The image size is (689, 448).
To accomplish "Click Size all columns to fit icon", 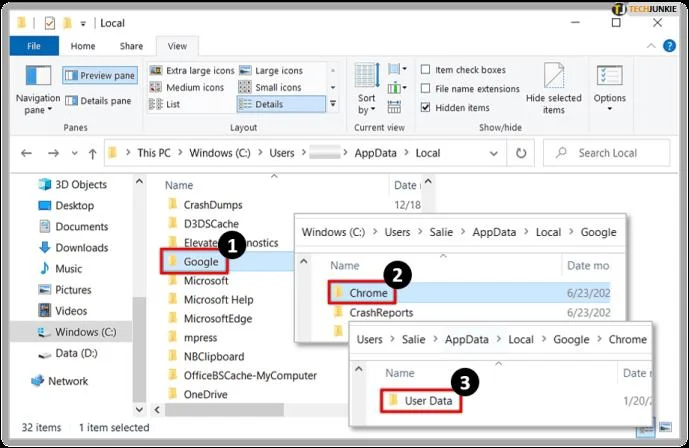I will coord(394,107).
